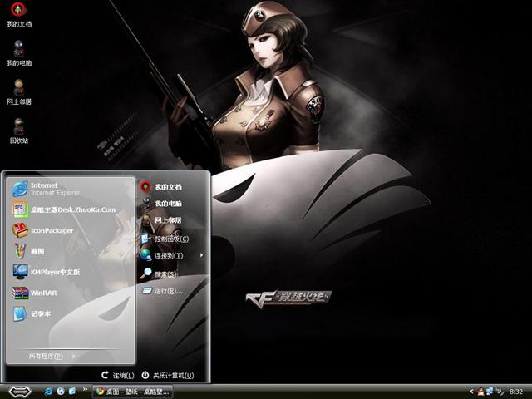The width and height of the screenshot is (532, 399).
Task: Open WinRAR in the Start menu
Action: (x=70, y=293)
